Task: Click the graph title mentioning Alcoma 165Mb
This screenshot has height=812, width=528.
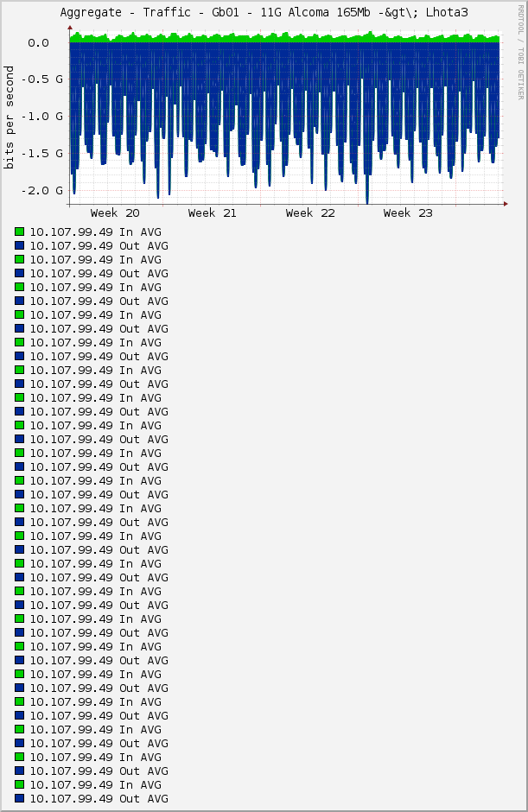Action: click(264, 12)
